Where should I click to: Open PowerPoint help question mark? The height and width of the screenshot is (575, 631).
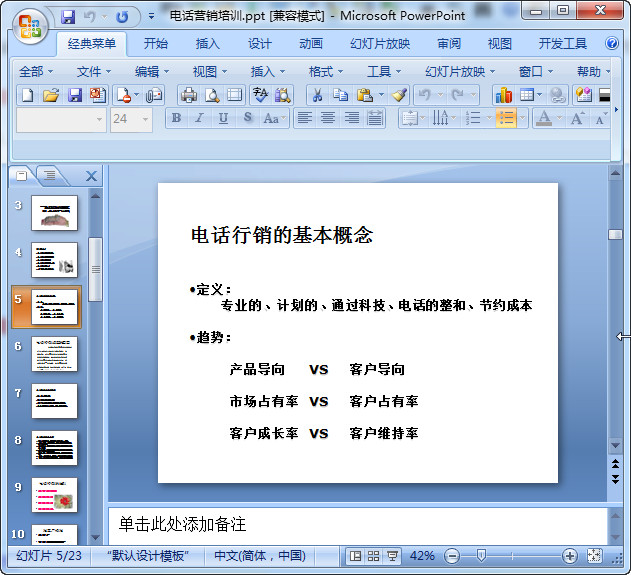612,43
